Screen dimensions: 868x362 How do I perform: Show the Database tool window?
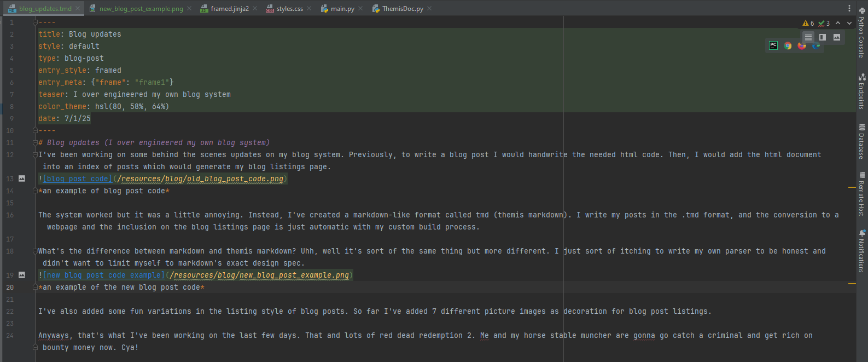[x=861, y=141]
